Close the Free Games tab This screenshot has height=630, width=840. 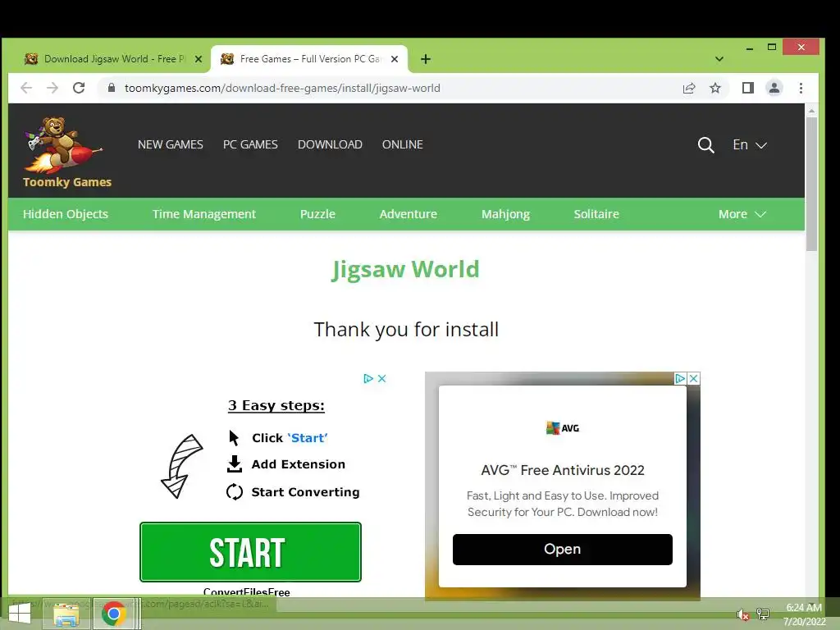[395, 59]
